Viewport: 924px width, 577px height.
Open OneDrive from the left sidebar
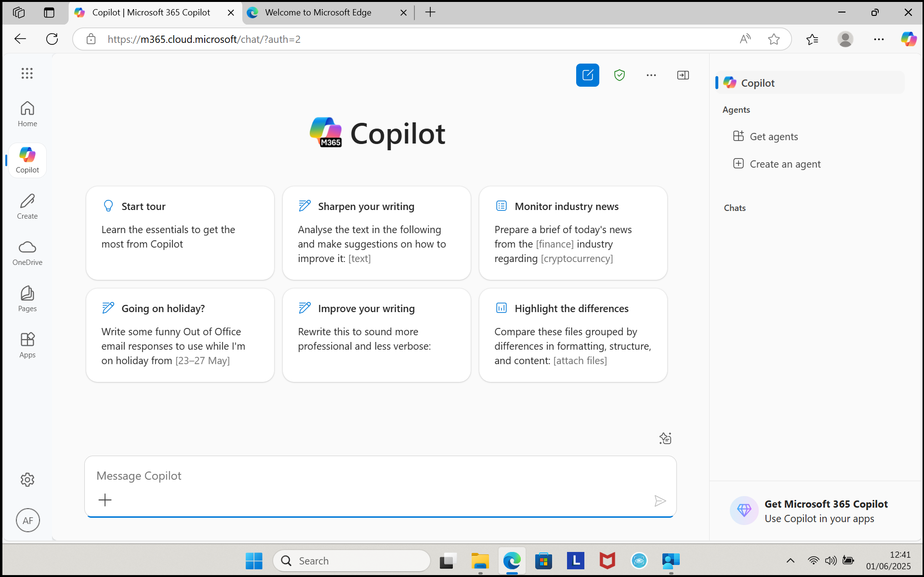27,252
